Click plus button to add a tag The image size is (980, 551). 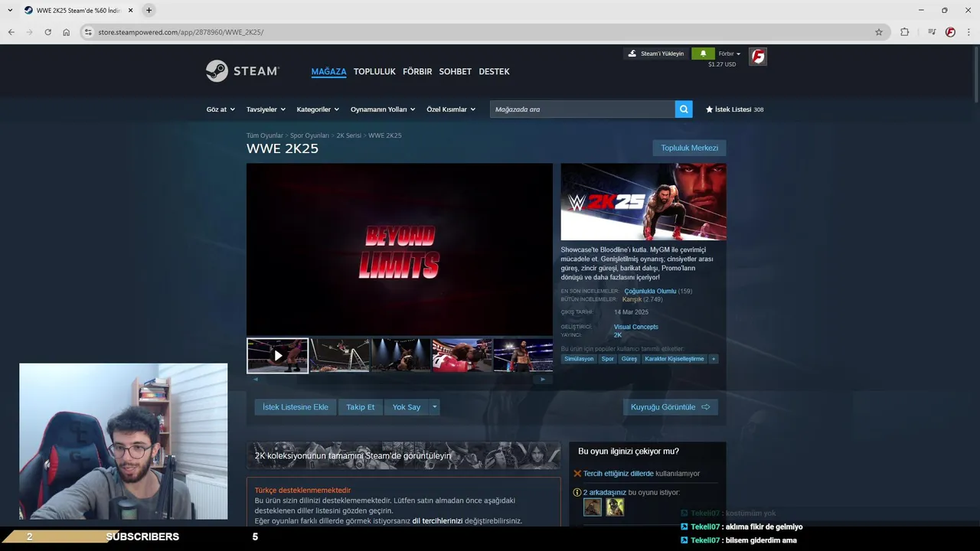[x=714, y=359]
